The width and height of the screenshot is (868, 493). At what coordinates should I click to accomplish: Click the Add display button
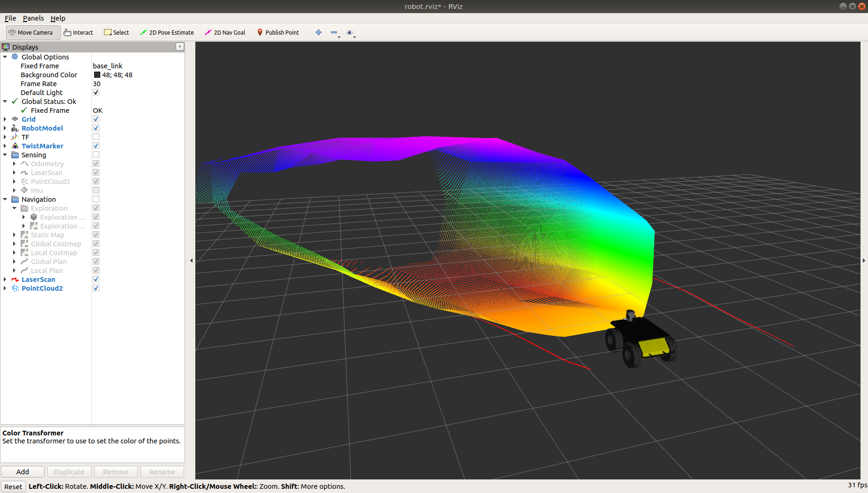pos(22,472)
